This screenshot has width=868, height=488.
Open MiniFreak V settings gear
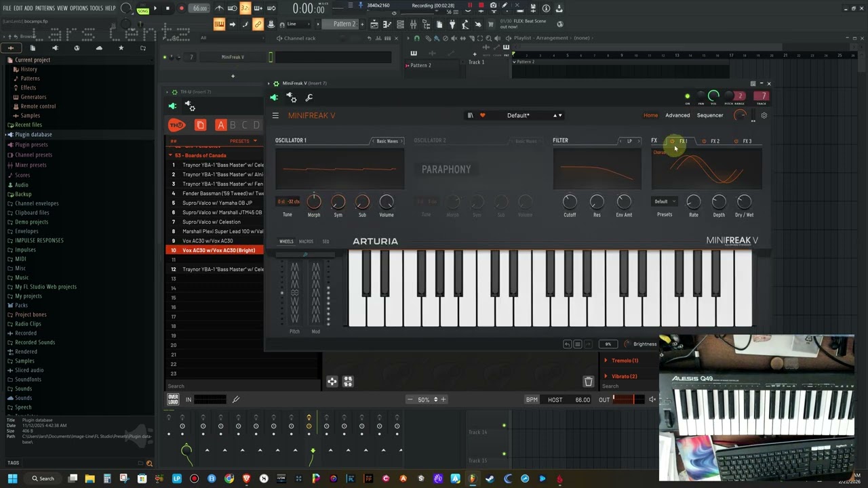click(764, 115)
